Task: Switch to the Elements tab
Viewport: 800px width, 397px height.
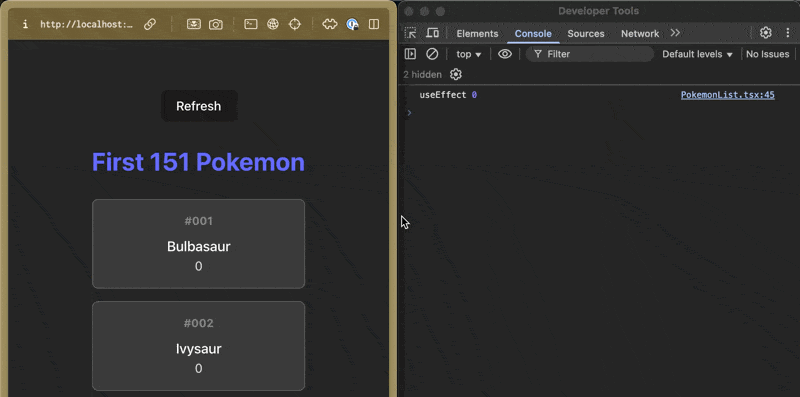Action: (477, 34)
